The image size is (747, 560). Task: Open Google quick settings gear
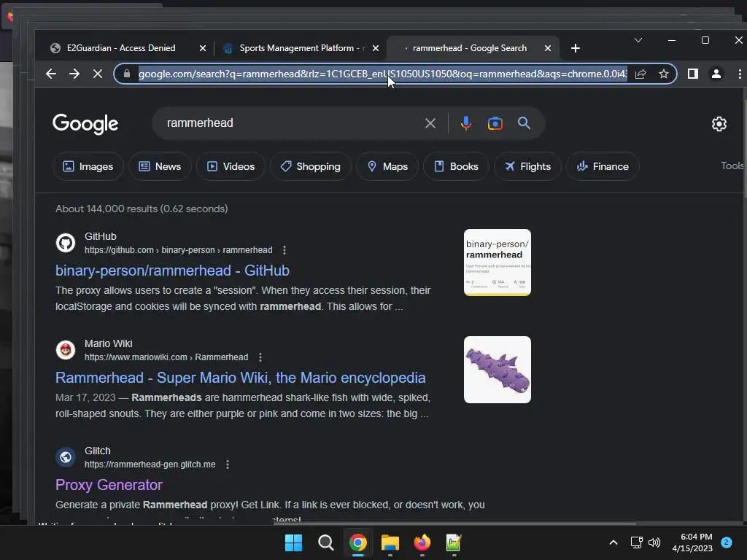pyautogui.click(x=719, y=124)
